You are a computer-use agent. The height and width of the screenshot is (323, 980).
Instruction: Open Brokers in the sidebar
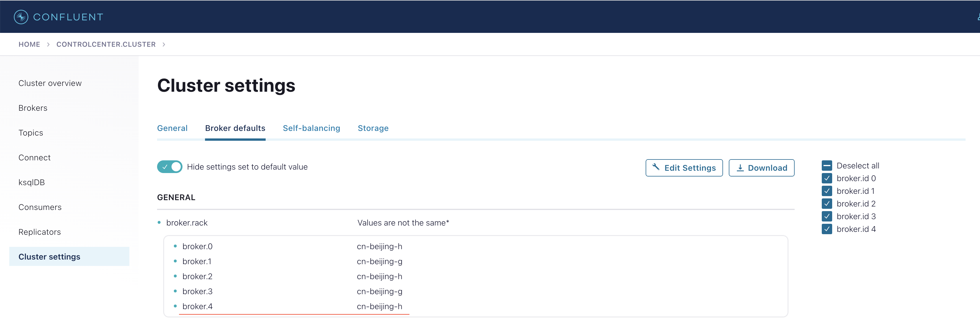tap(33, 108)
